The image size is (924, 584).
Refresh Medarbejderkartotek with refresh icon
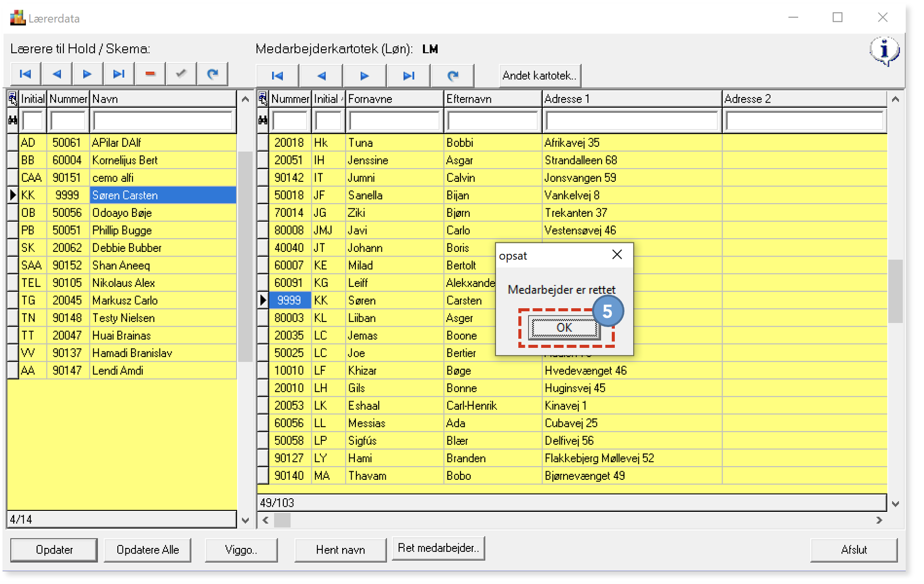point(452,76)
